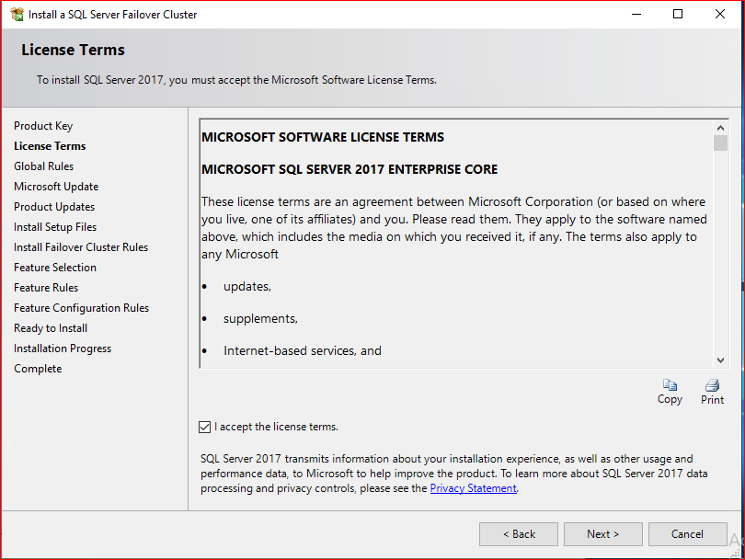The height and width of the screenshot is (560, 745).
Task: Select the Product Updates step
Action: point(54,207)
